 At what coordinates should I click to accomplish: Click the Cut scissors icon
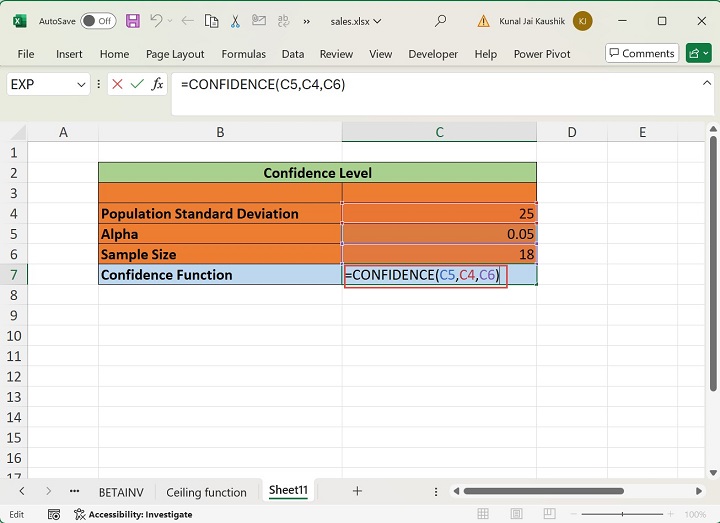click(x=235, y=21)
